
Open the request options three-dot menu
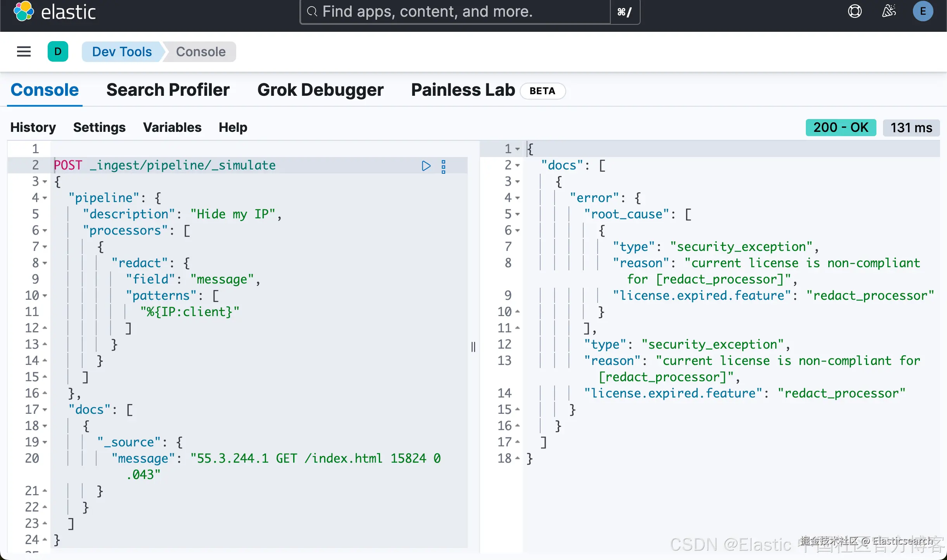pos(444,166)
